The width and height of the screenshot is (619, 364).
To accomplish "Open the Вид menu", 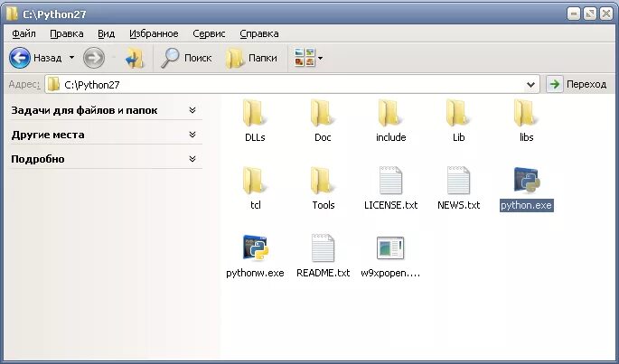I will tap(107, 33).
